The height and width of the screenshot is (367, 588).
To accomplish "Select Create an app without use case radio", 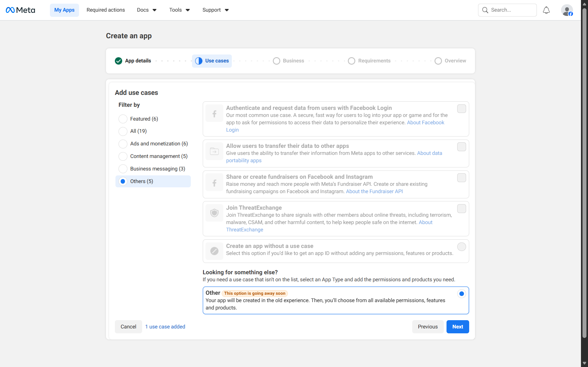I will (x=462, y=247).
